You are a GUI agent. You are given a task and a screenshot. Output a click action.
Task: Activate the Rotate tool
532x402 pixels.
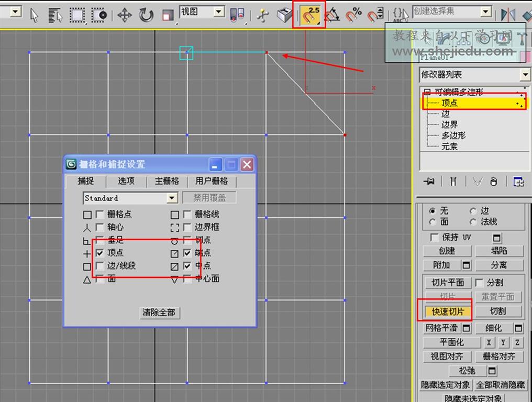(x=146, y=15)
